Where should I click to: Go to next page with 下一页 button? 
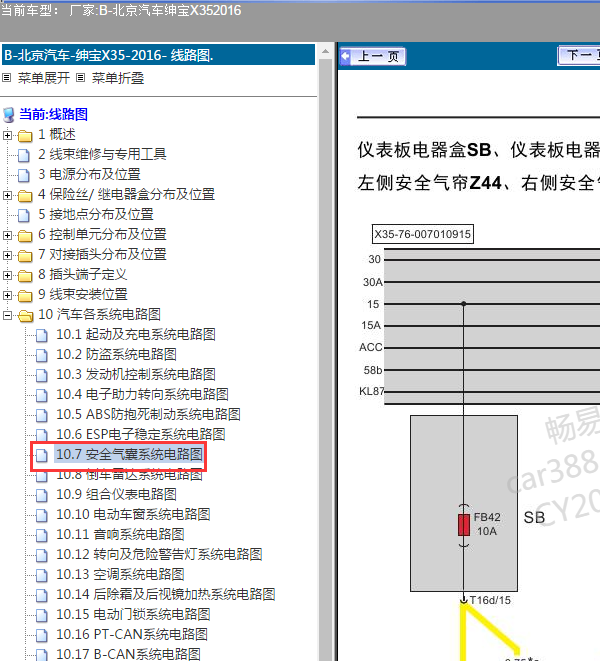coord(579,56)
